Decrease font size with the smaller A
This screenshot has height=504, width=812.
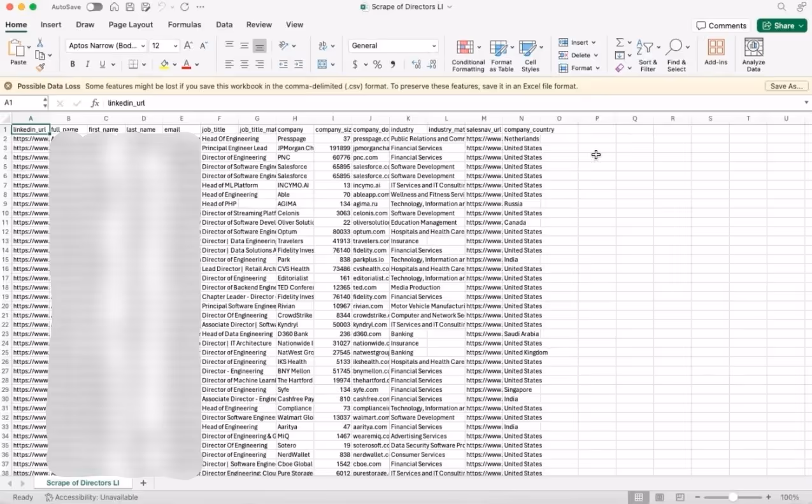click(x=204, y=46)
